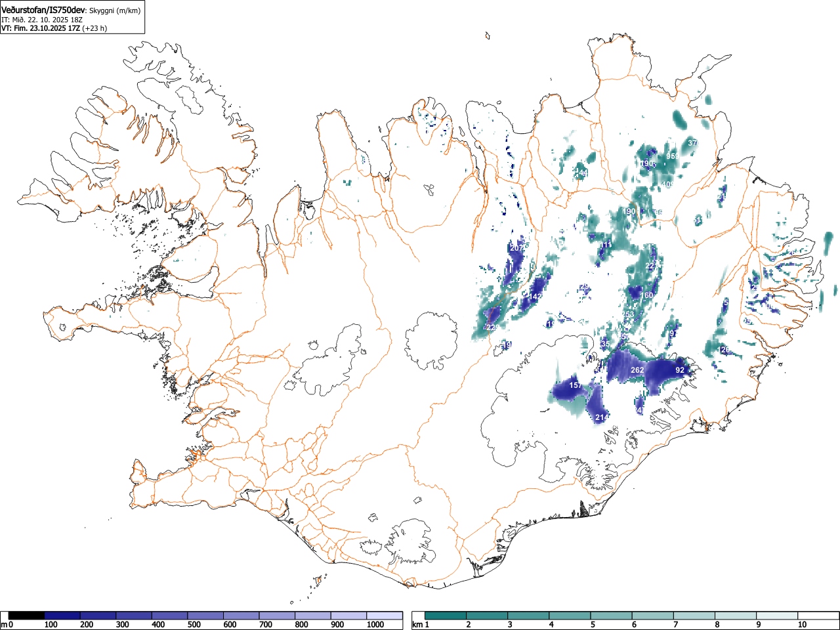Click the 6–7 km legend swatch
840x630 pixels.
tap(652, 616)
